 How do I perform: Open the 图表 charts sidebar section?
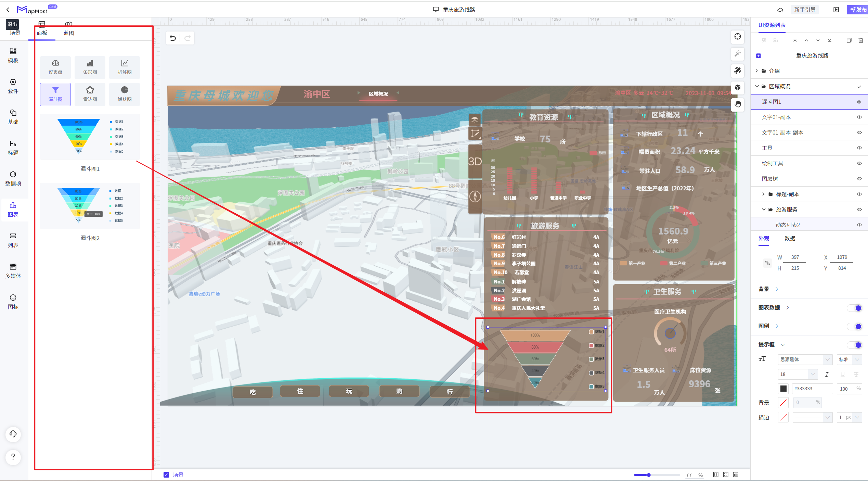(13, 209)
